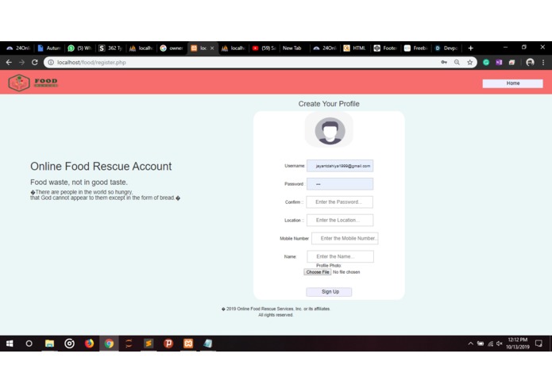
Task: Open the Grammarly extension icon
Action: 486,62
